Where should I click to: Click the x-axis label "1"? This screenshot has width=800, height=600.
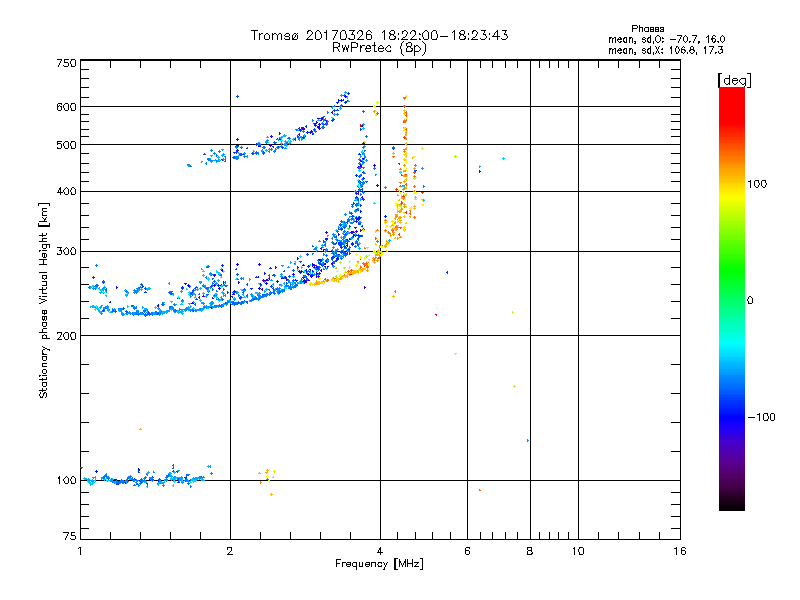(80, 551)
